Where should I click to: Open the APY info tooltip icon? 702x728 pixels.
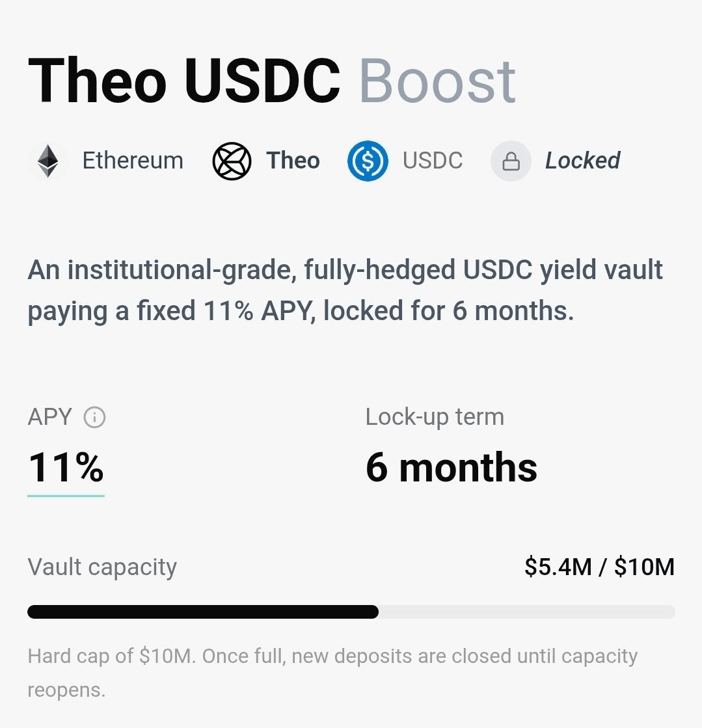(94, 417)
